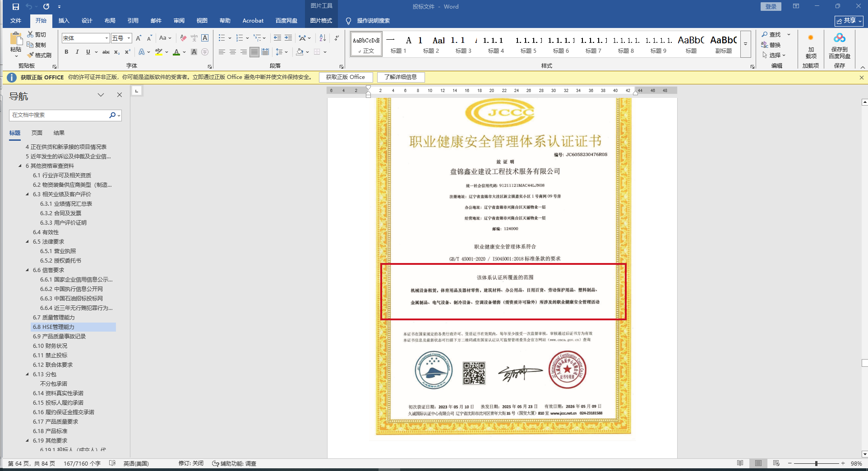Open the 文件 (File) menu

click(x=16, y=21)
